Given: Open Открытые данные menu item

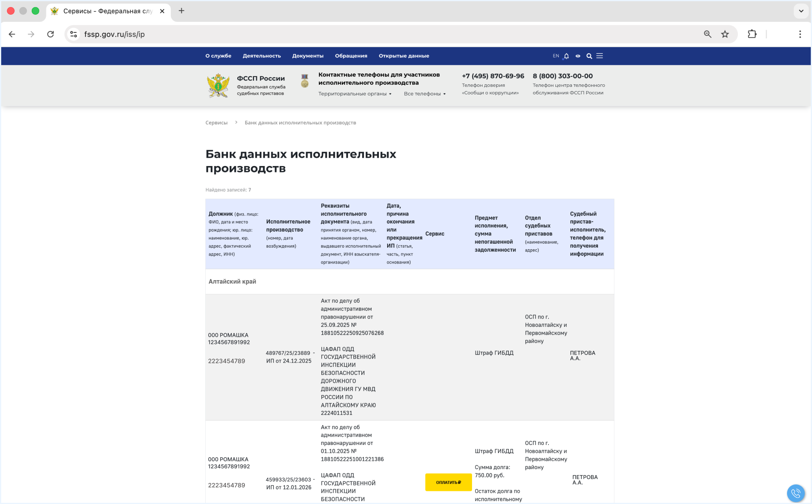Looking at the screenshot, I should [x=403, y=56].
